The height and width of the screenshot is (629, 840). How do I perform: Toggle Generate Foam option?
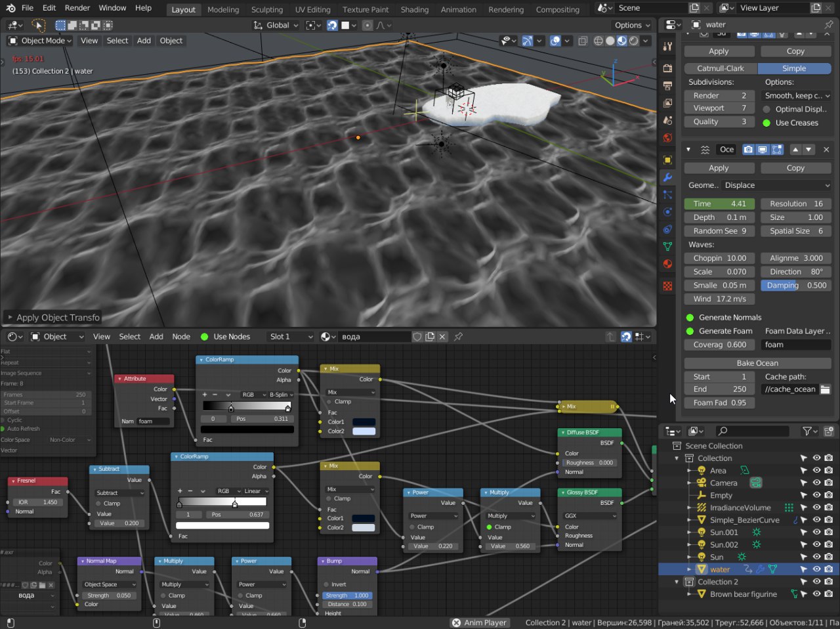(x=690, y=331)
